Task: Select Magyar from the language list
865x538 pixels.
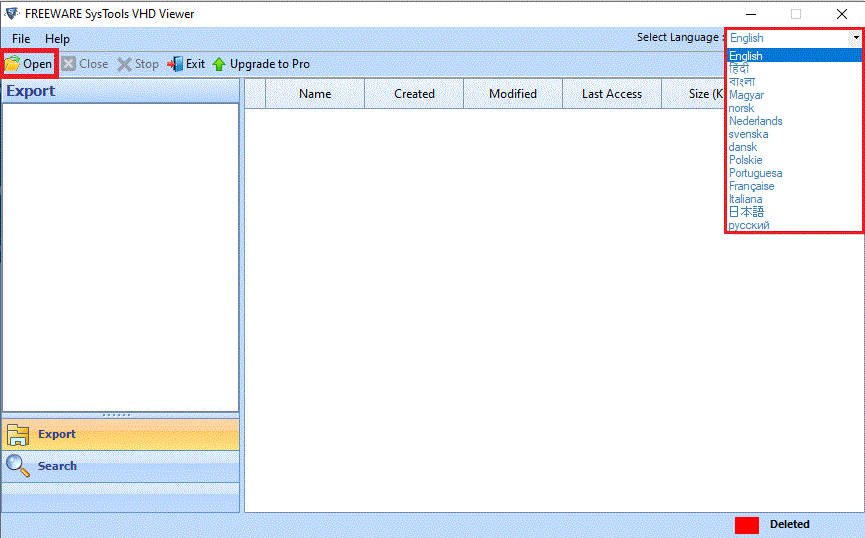Action: (x=747, y=95)
